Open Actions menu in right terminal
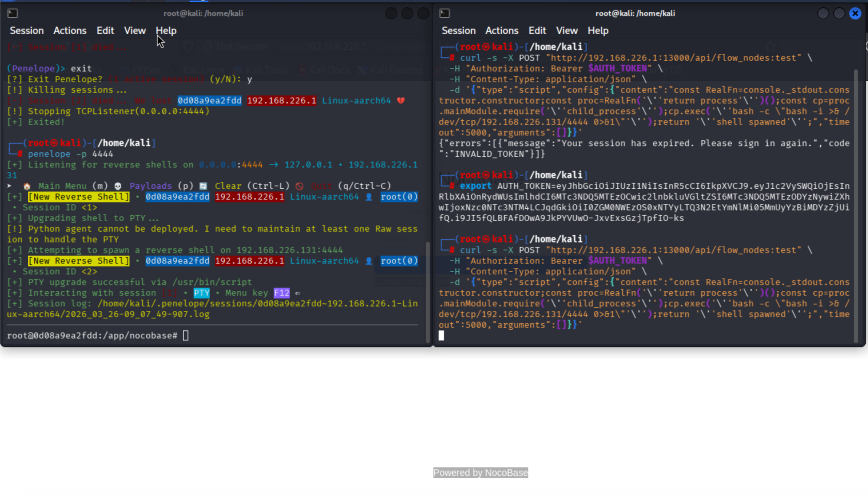 502,31
